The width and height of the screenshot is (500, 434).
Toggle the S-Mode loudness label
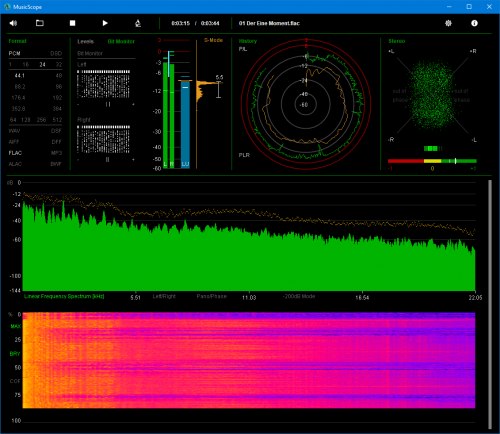point(213,40)
